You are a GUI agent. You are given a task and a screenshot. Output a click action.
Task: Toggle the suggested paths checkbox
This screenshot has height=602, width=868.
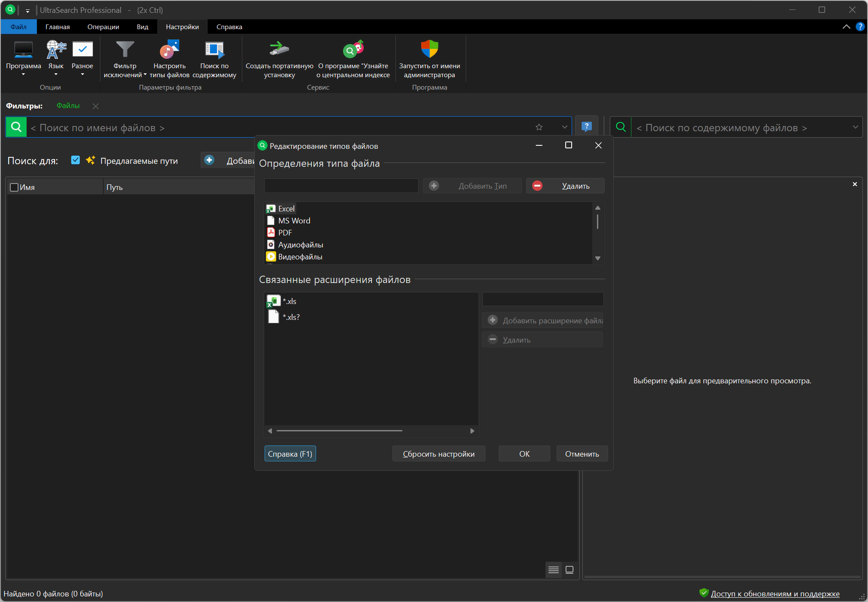coord(75,160)
